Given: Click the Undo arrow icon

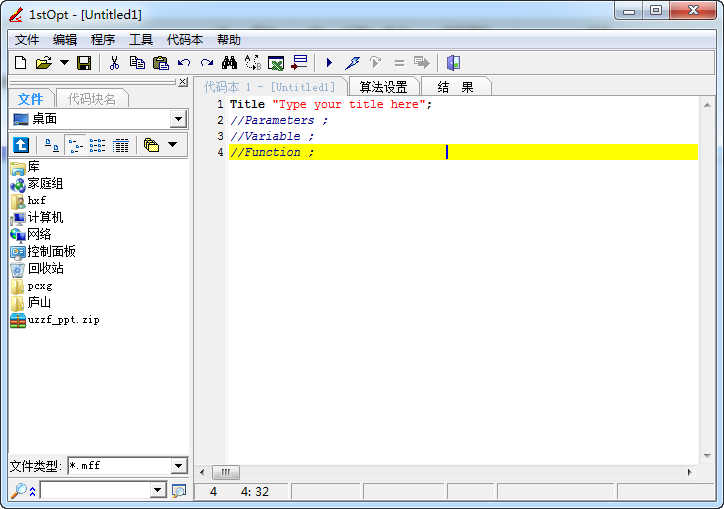Looking at the screenshot, I should [184, 63].
